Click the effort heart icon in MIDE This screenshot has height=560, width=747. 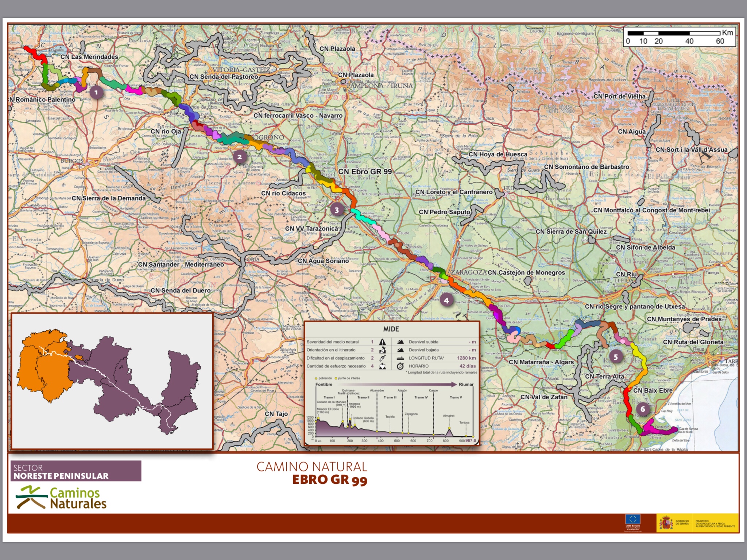382,366
